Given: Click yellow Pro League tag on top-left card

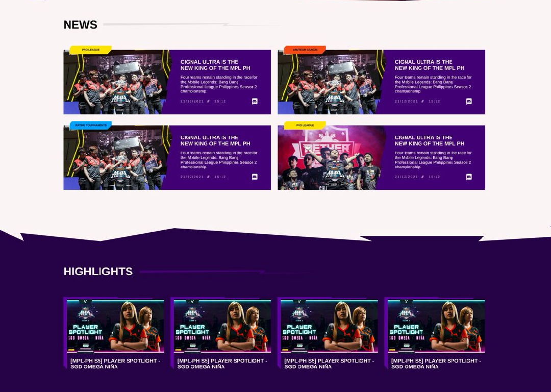Looking at the screenshot, I should click(x=91, y=50).
